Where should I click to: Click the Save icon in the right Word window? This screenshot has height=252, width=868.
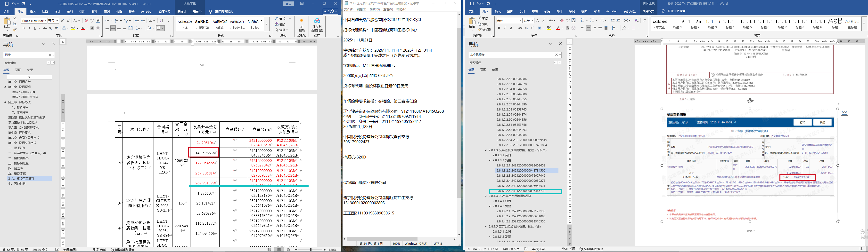[x=471, y=4]
